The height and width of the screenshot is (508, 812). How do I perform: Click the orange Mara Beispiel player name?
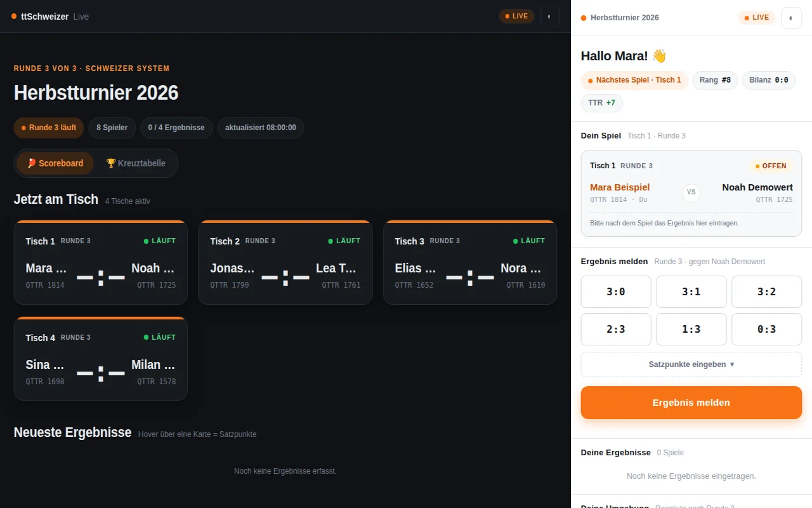620,187
